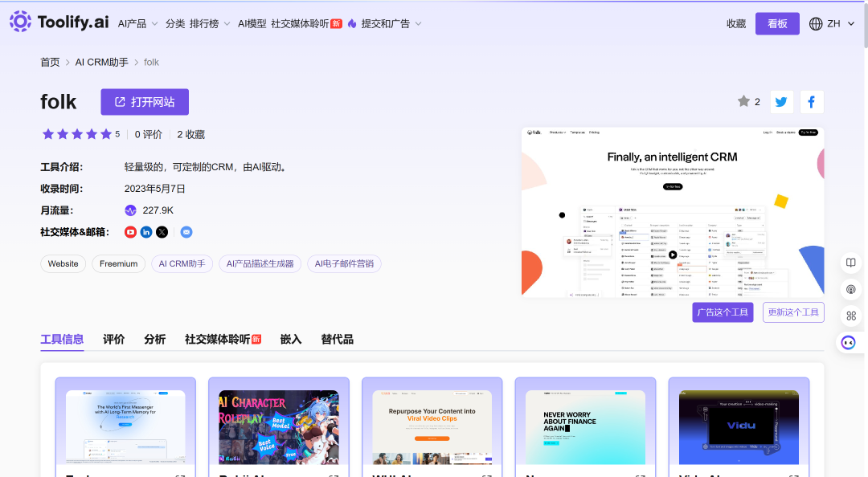Click the 看板 button

(x=777, y=24)
